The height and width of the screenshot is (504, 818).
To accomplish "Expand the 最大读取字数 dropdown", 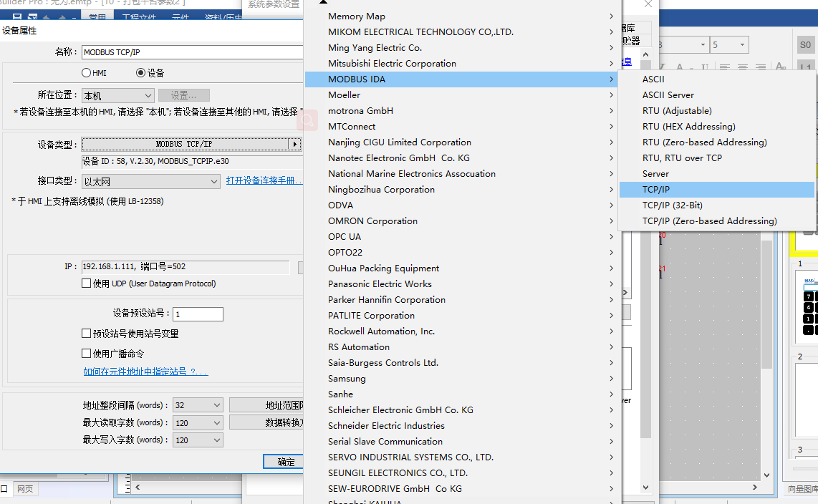I will pyautogui.click(x=198, y=422).
